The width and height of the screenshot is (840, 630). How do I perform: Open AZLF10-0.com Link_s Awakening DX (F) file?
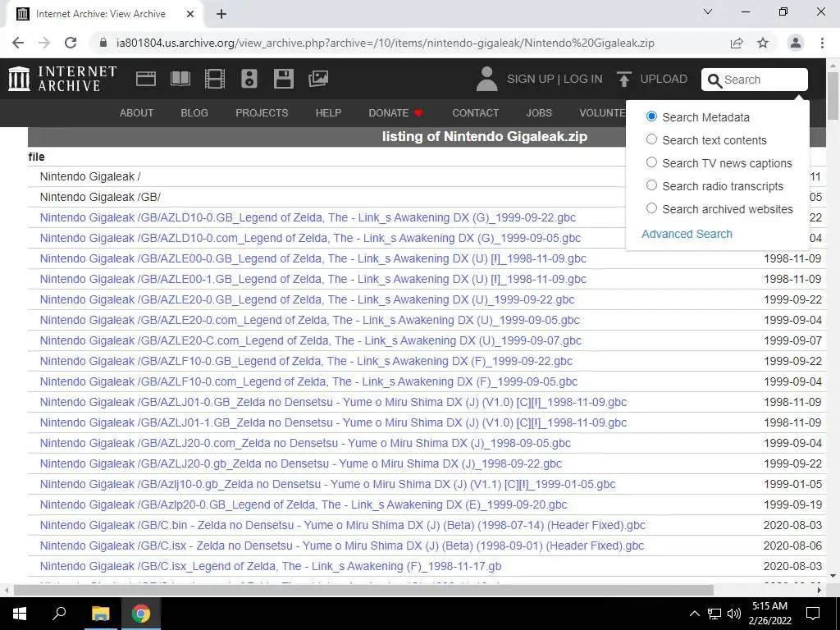(x=308, y=381)
